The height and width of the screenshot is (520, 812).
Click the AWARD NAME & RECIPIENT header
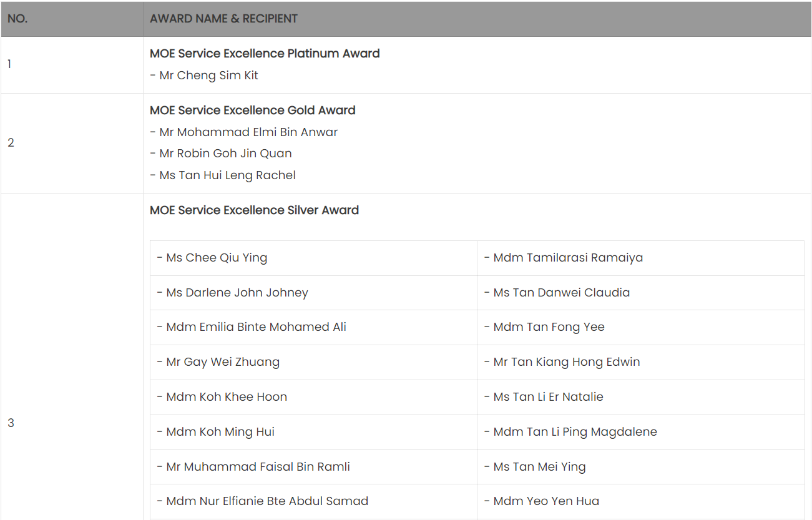[x=477, y=19]
